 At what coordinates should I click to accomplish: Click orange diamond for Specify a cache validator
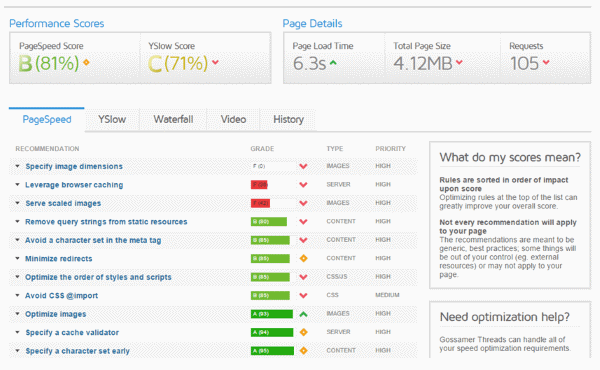303,332
